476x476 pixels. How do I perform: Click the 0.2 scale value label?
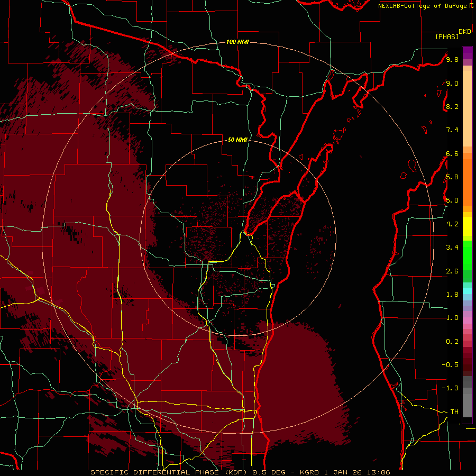click(452, 342)
